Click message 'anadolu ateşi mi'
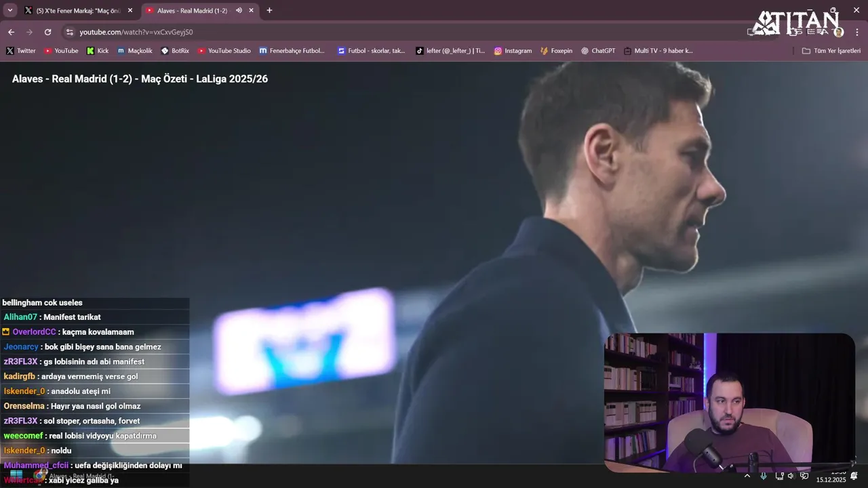The width and height of the screenshot is (868, 488). click(81, 392)
